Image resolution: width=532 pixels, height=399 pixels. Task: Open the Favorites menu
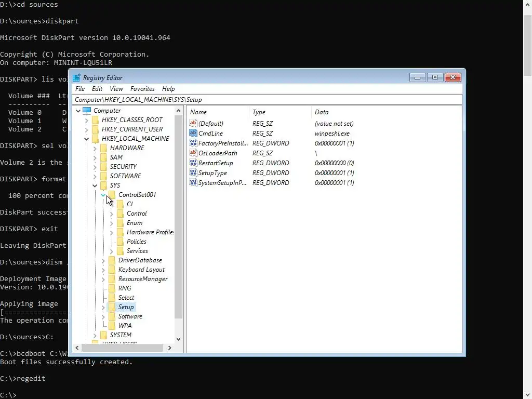point(142,89)
